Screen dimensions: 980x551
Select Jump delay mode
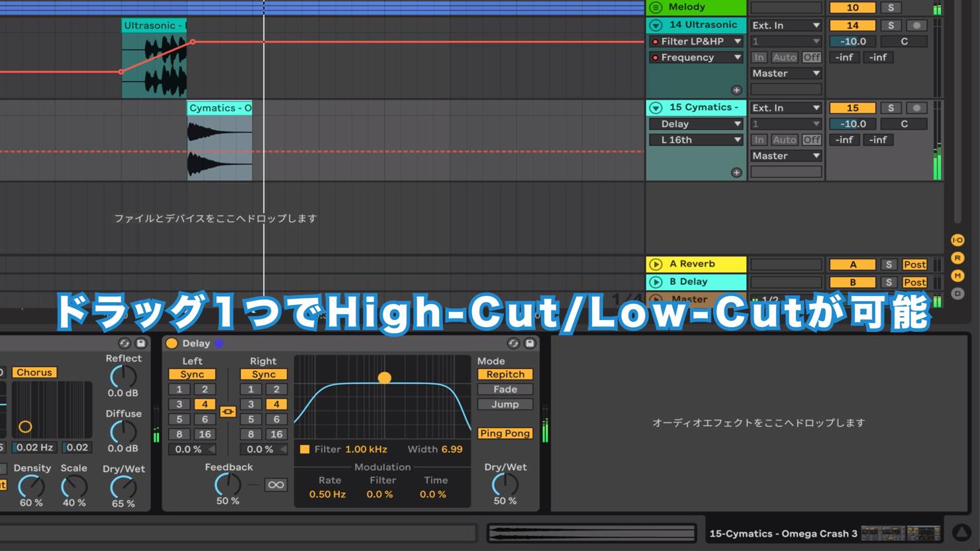(x=505, y=404)
